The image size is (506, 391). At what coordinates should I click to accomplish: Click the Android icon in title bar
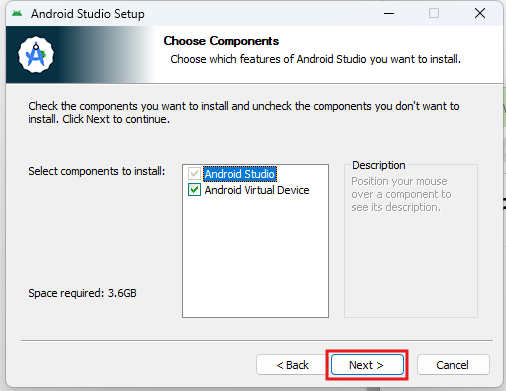[17, 14]
